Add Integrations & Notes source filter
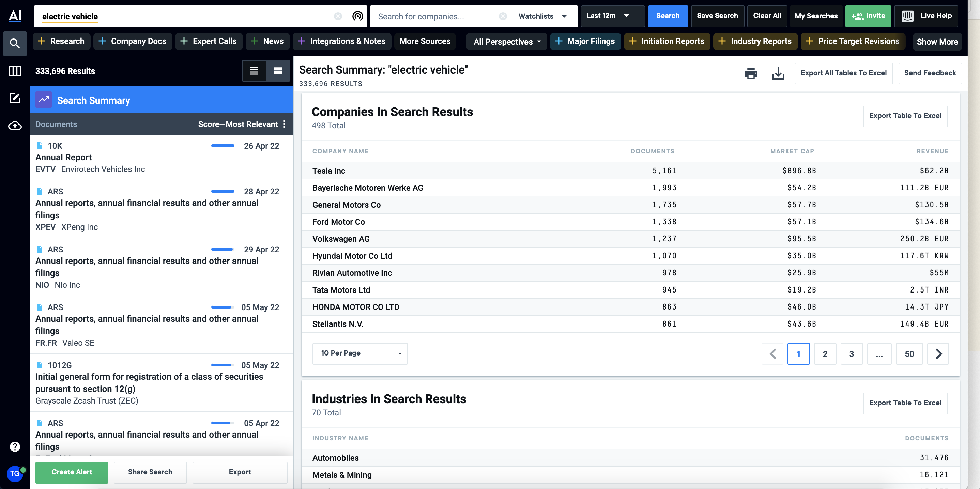The width and height of the screenshot is (980, 489). point(342,41)
